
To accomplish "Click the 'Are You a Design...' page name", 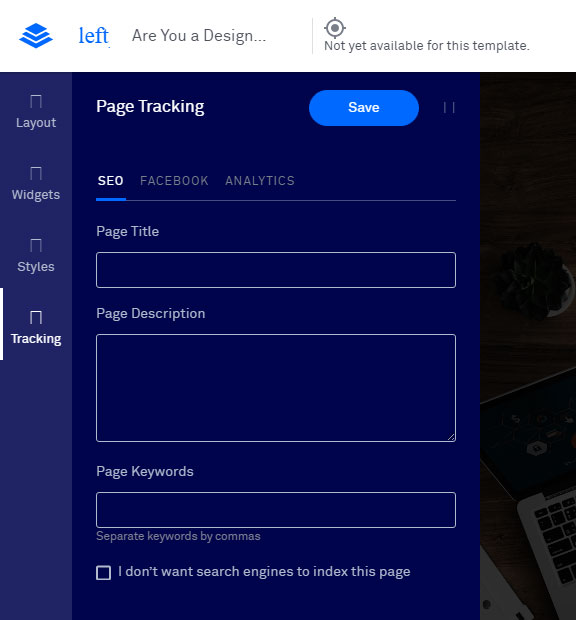I will [199, 36].
